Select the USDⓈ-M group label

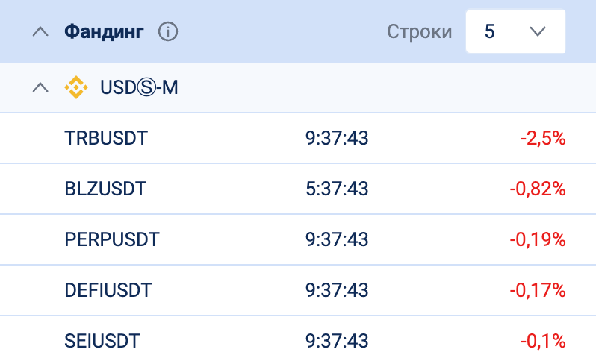point(139,88)
